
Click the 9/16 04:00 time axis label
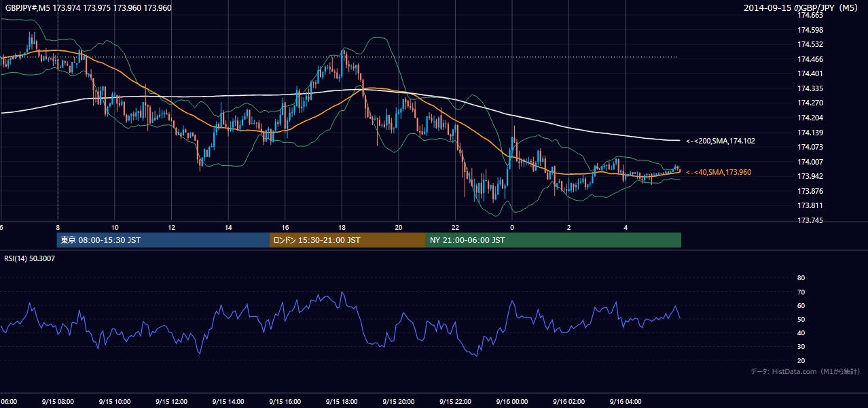[626, 401]
